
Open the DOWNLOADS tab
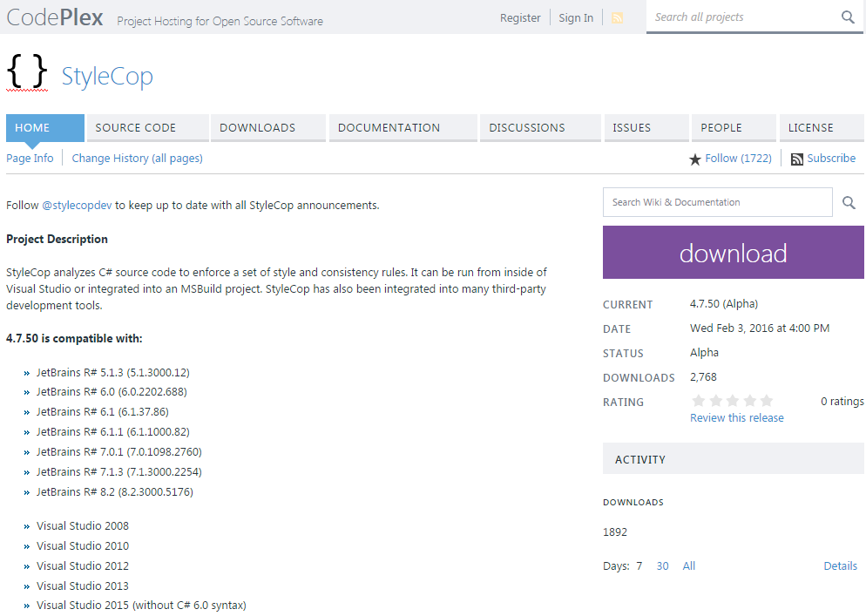(268, 127)
